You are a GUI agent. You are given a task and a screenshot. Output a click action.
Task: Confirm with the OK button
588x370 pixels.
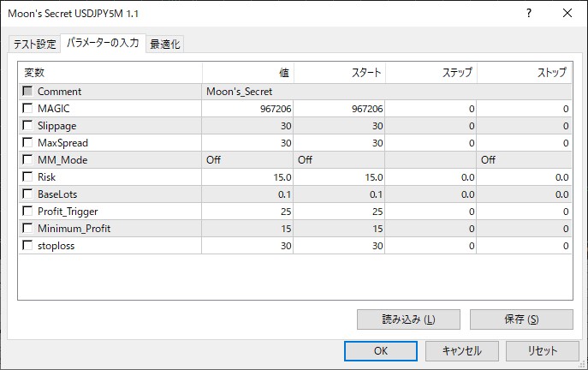(382, 351)
